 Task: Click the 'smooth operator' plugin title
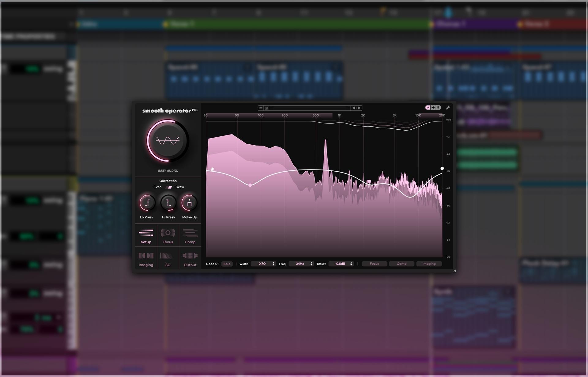(167, 111)
